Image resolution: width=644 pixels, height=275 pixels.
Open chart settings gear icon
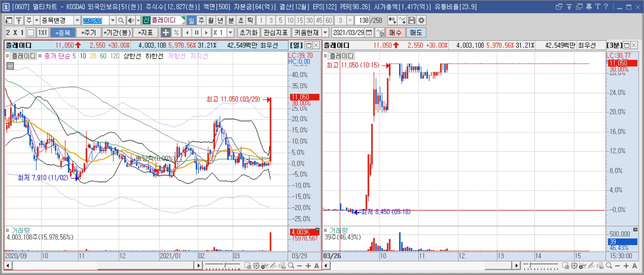pos(421,20)
